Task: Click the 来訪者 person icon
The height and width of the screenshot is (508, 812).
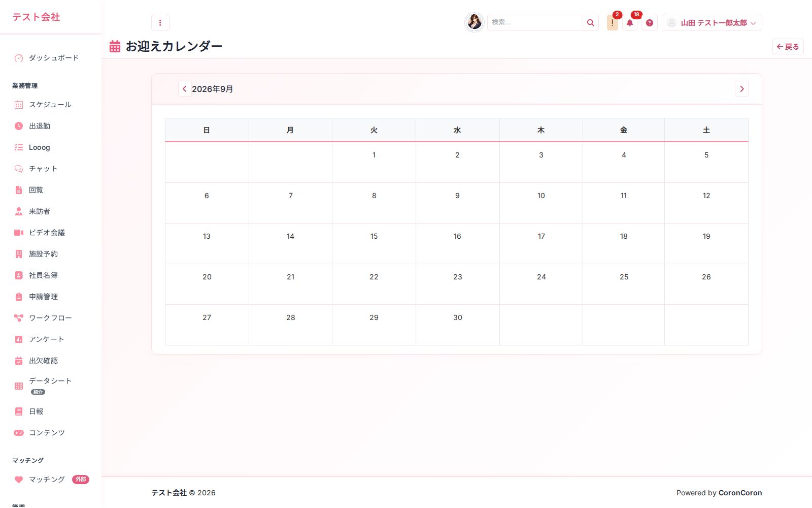Action: pyautogui.click(x=19, y=211)
